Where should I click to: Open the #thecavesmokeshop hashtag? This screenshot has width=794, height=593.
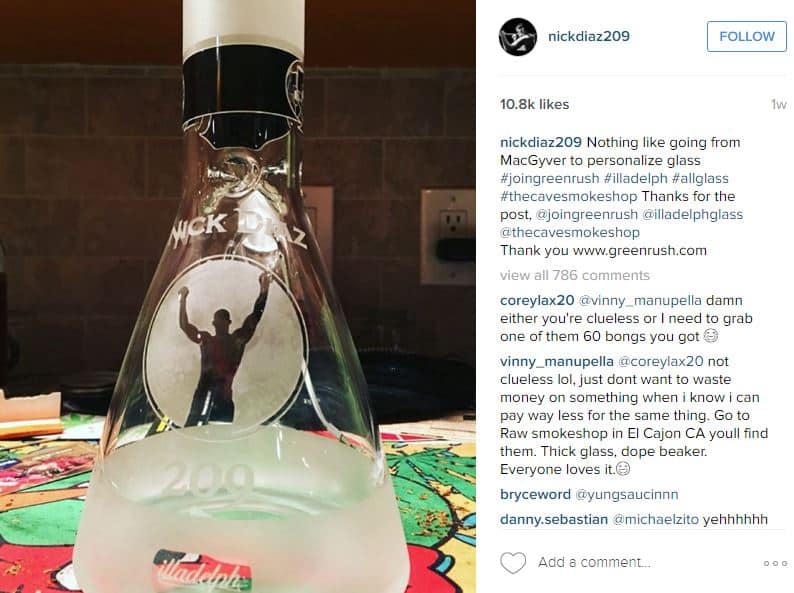point(568,196)
